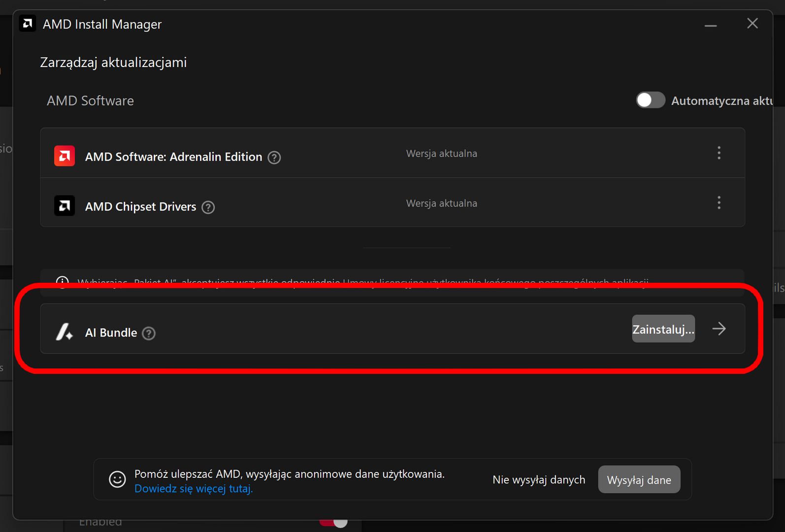
Task: Click the Zainstaluj button for AI Bundle
Action: coord(663,329)
